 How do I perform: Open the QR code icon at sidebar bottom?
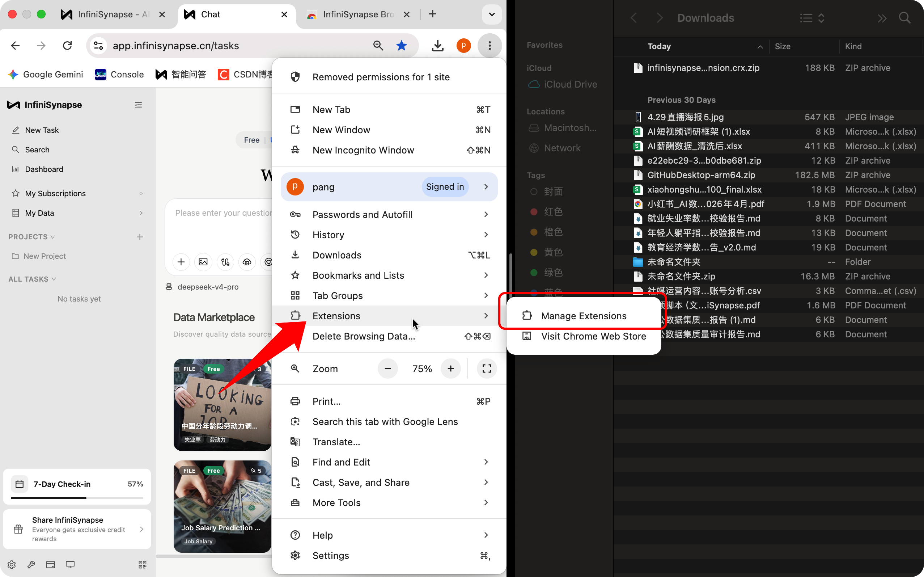point(143,564)
